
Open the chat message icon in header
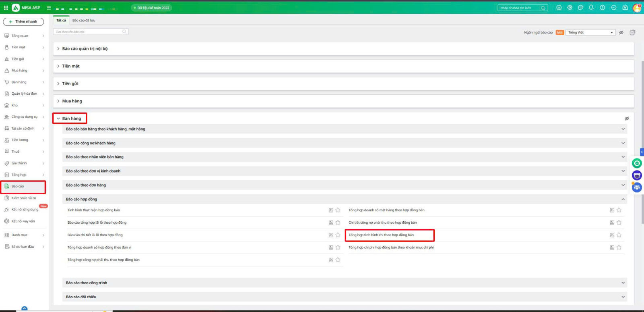[x=580, y=8]
